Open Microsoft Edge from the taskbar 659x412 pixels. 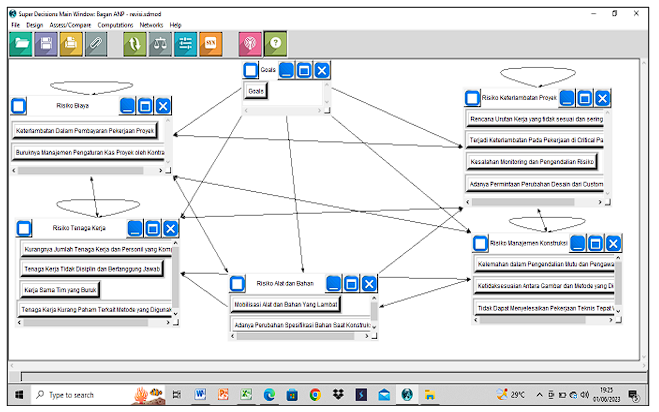[269, 395]
